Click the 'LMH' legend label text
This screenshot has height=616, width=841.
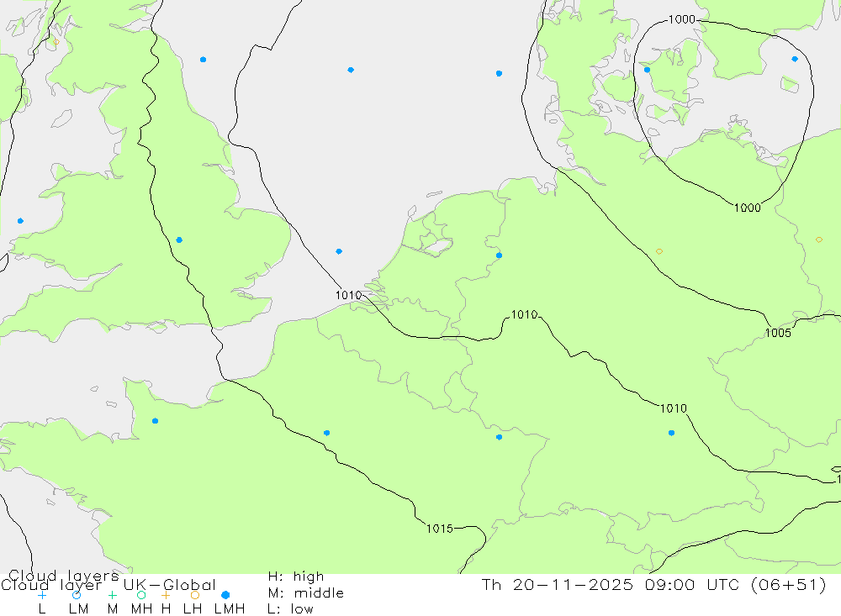[x=230, y=609]
